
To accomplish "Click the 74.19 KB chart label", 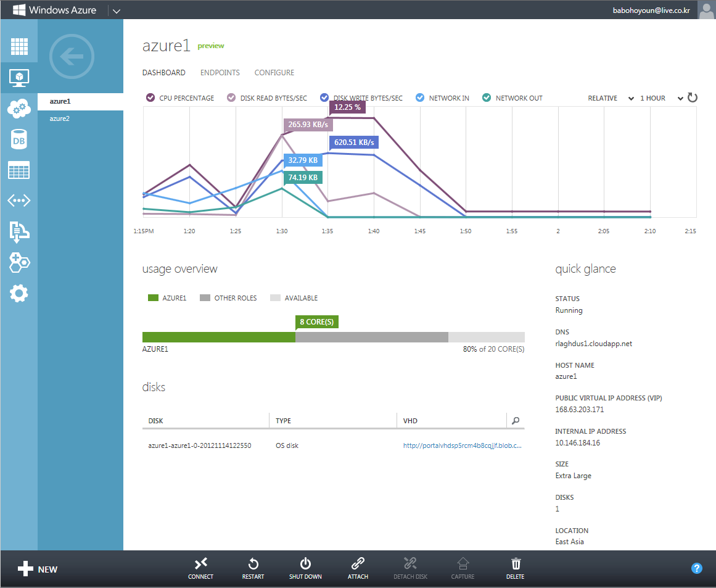I will 303,177.
